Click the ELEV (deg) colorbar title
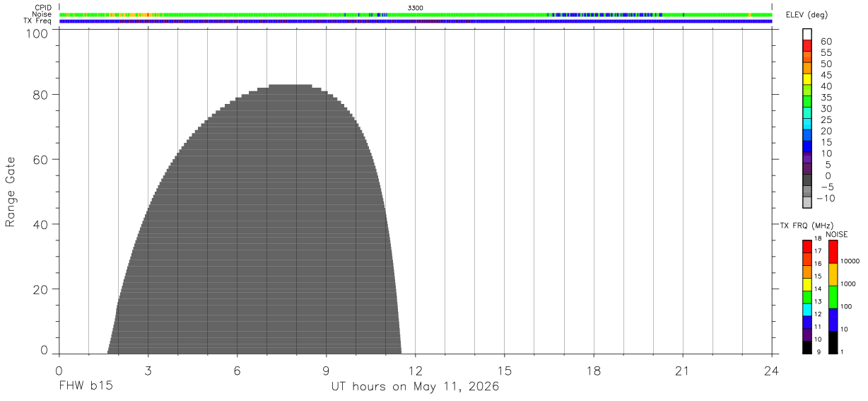Image resolution: width=868 pixels, height=401 pixels. tap(809, 16)
